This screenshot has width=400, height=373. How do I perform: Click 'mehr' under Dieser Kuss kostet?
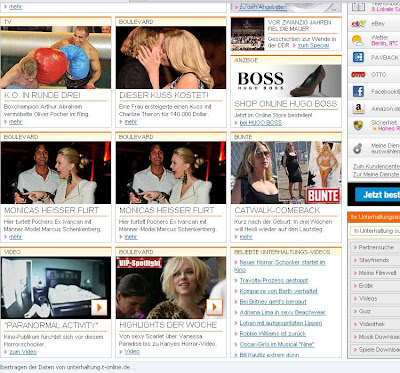[131, 122]
